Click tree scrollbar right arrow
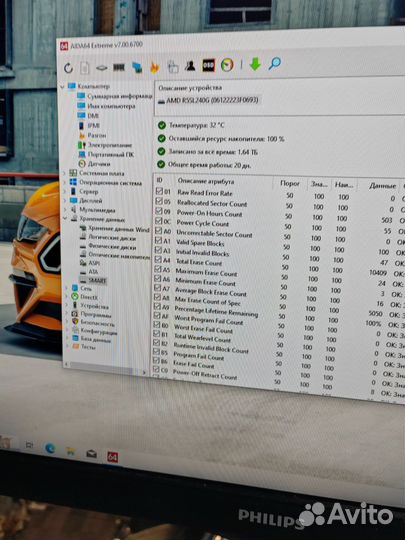The image size is (405, 540). click(145, 372)
